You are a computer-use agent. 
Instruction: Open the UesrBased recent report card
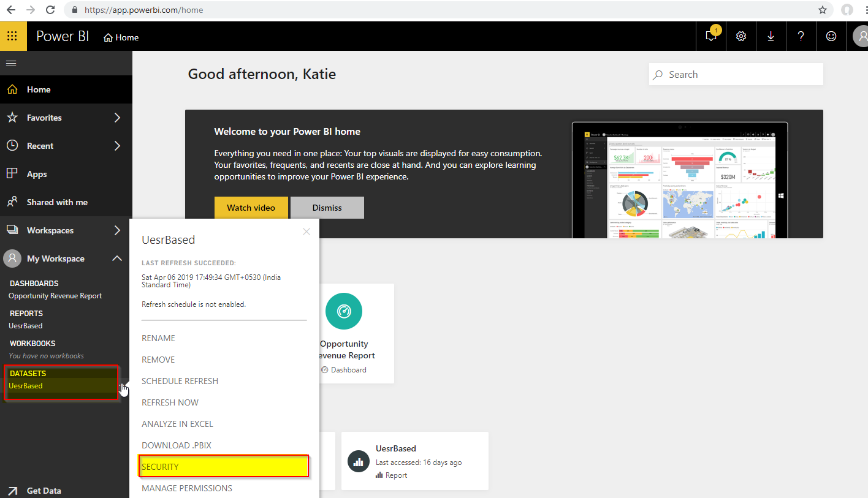point(415,461)
